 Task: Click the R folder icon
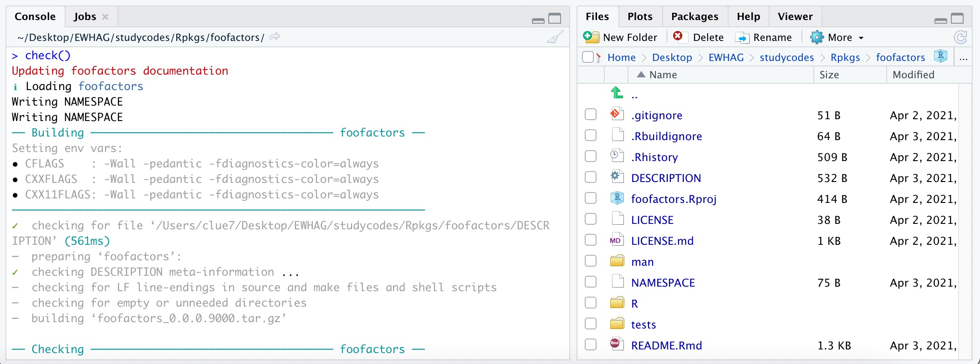point(617,303)
